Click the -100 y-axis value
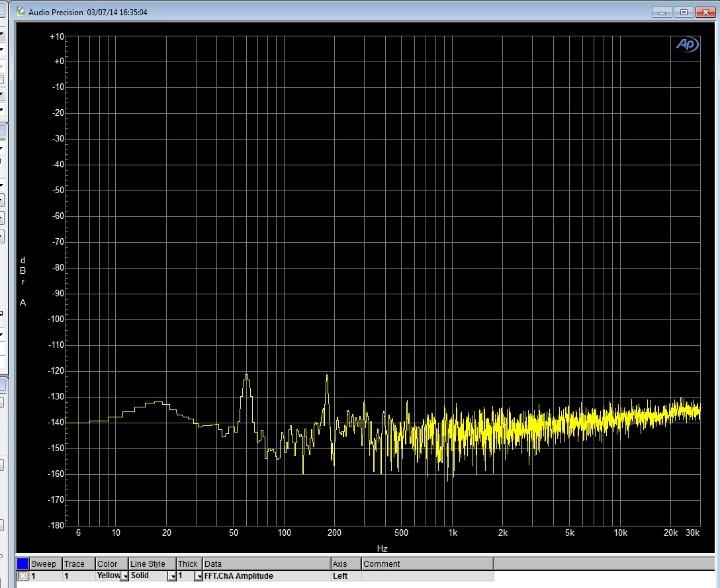 (56, 319)
